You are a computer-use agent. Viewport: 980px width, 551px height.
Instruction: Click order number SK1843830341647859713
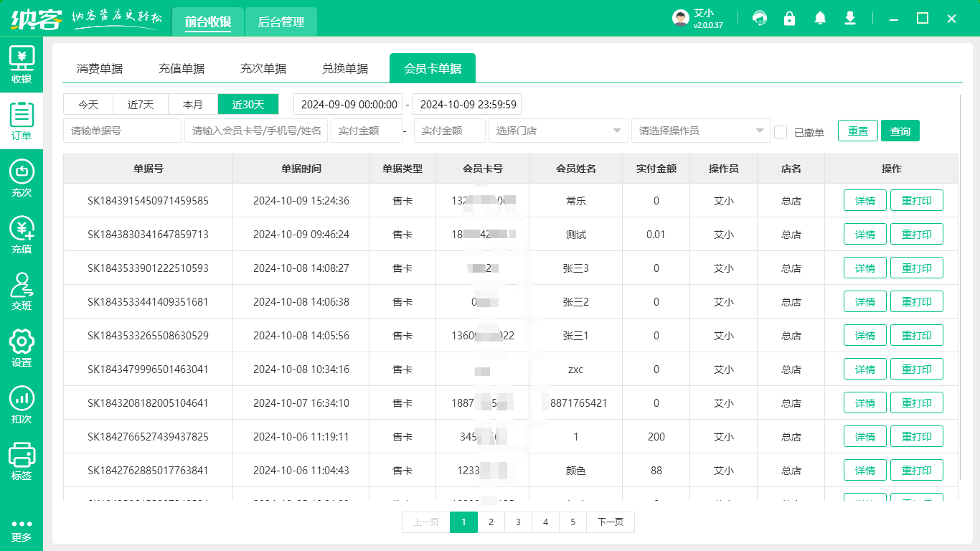[x=148, y=235]
